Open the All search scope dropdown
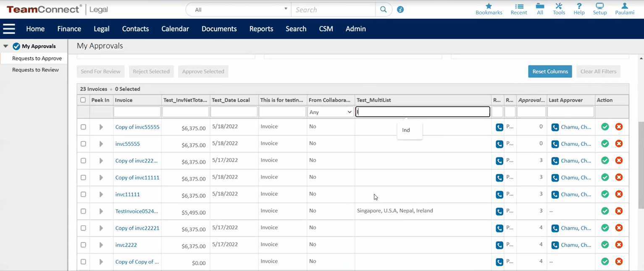This screenshot has width=644, height=271. coord(238,10)
